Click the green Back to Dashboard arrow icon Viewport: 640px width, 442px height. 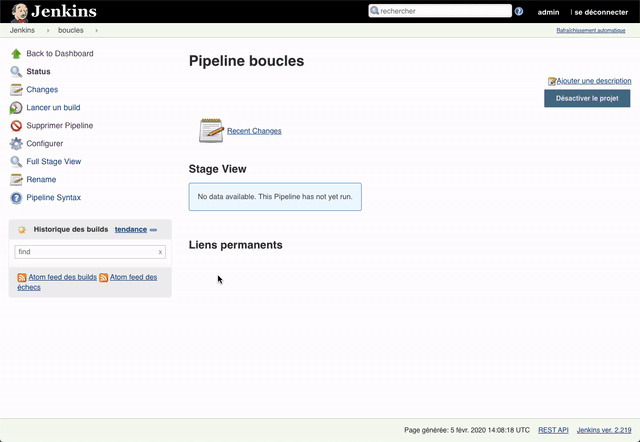[x=16, y=53]
